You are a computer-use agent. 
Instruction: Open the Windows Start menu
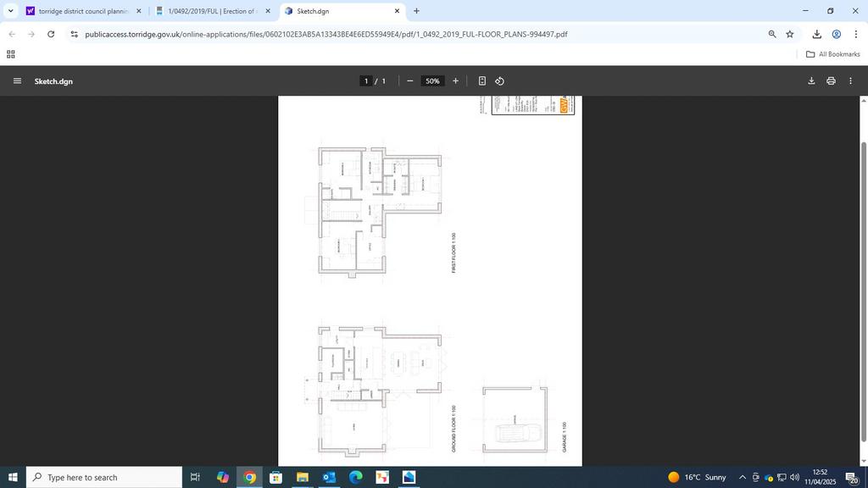13,477
